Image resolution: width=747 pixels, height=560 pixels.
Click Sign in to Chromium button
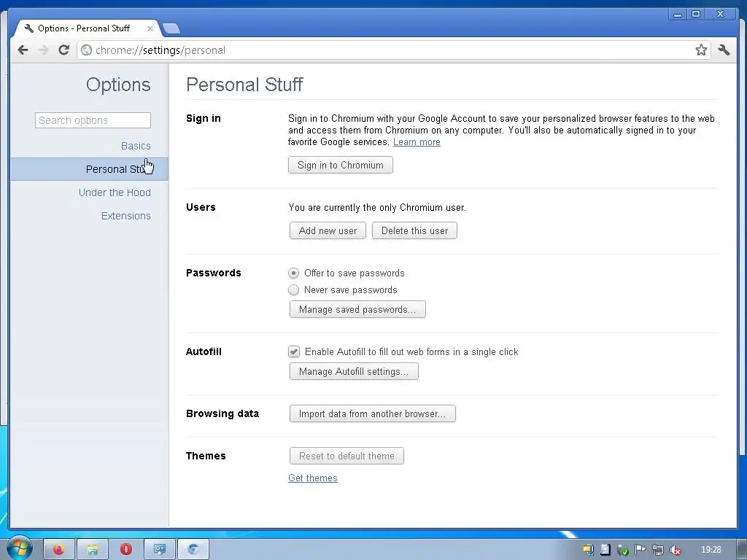[341, 165]
